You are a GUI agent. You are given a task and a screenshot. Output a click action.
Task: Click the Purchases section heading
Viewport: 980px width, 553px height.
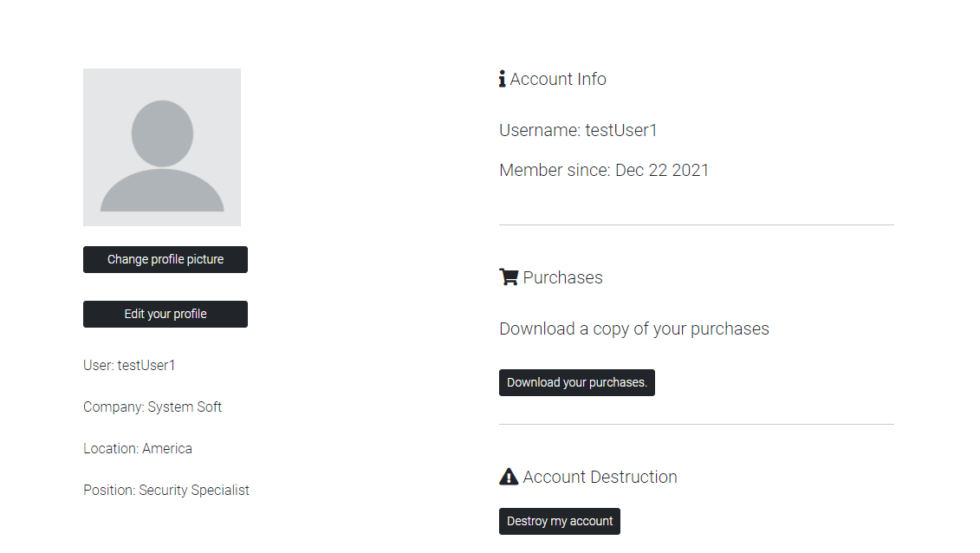563,277
